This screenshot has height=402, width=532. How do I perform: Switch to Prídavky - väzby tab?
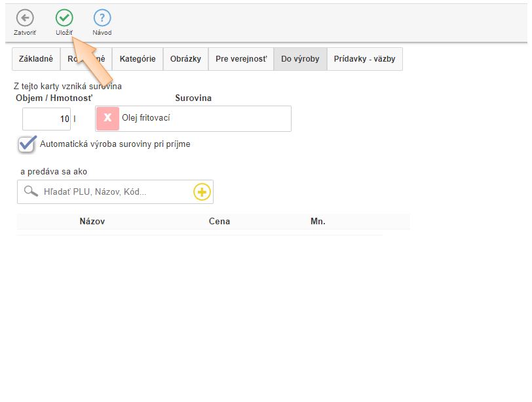point(364,59)
